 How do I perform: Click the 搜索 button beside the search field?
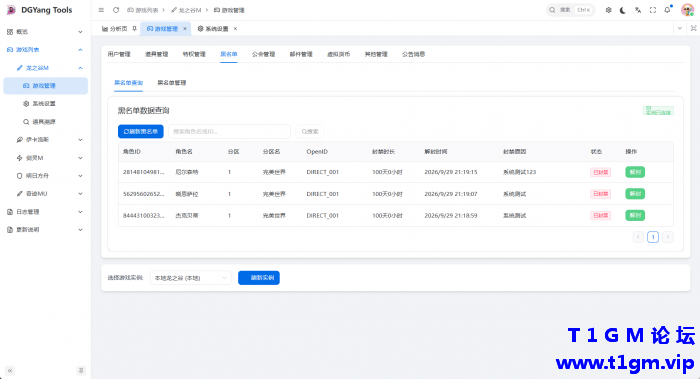[310, 131]
